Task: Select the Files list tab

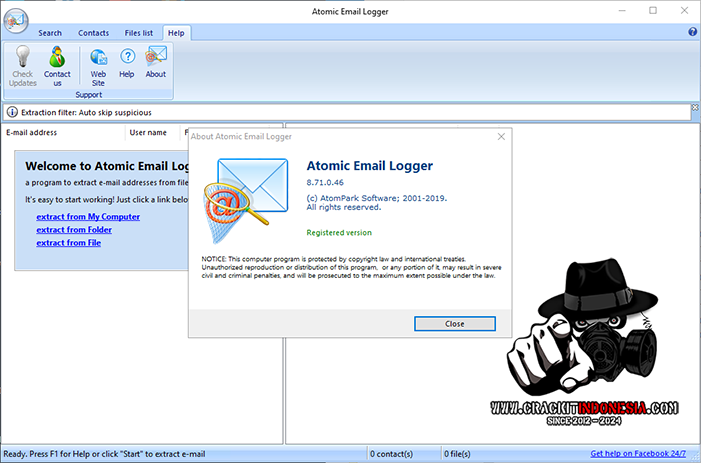Action: click(x=139, y=33)
